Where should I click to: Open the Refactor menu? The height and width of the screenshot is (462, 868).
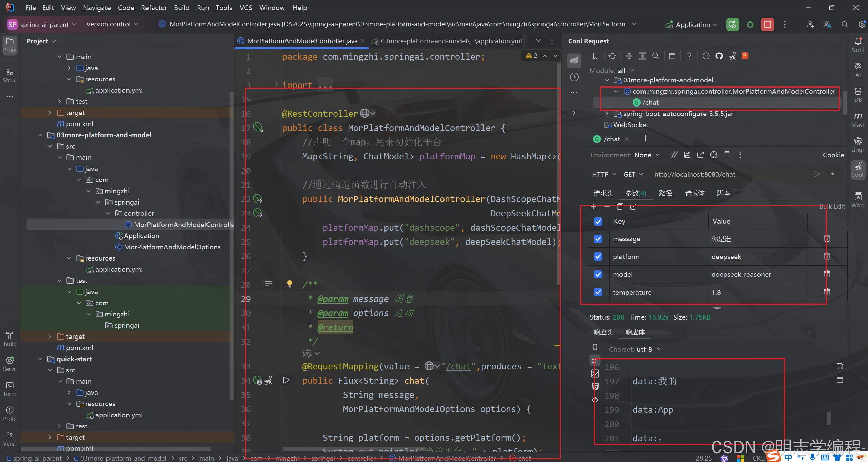point(154,7)
